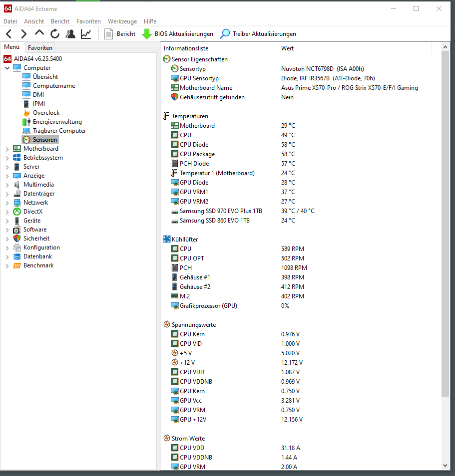The image size is (455, 476).
Task: Expand the Motherboard tree node
Action: 7,149
